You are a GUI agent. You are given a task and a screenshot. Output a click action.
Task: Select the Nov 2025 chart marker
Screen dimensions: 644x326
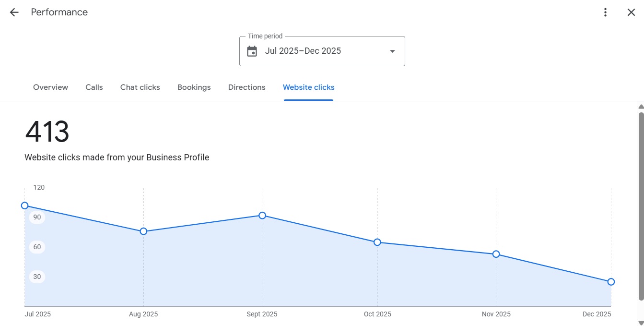tap(496, 254)
